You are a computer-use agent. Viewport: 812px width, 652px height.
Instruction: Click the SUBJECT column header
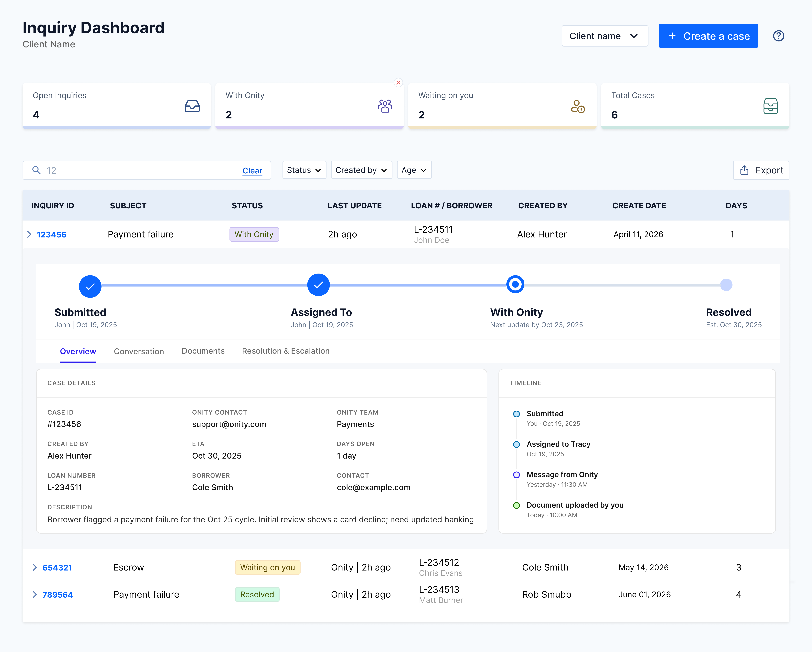click(128, 206)
